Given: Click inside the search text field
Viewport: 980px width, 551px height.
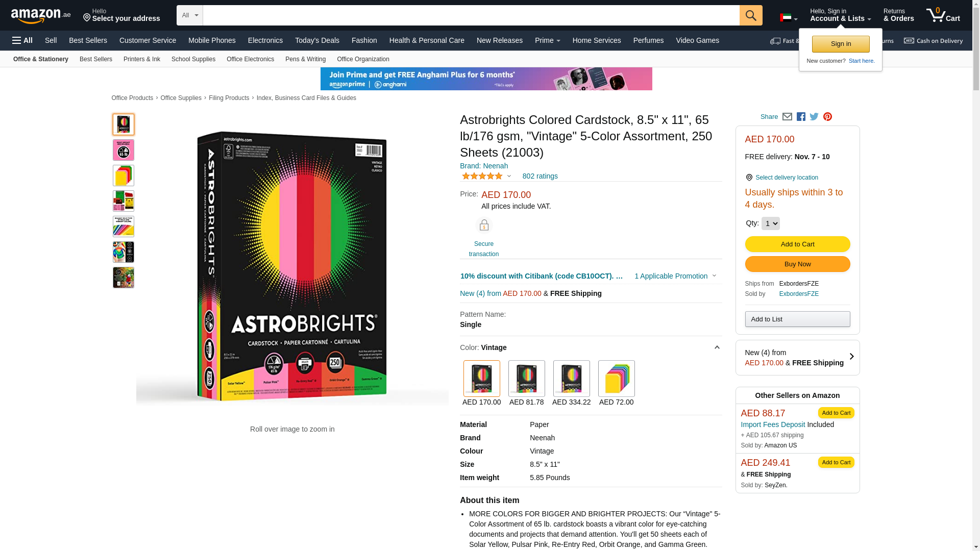Looking at the screenshot, I should pyautogui.click(x=471, y=15).
